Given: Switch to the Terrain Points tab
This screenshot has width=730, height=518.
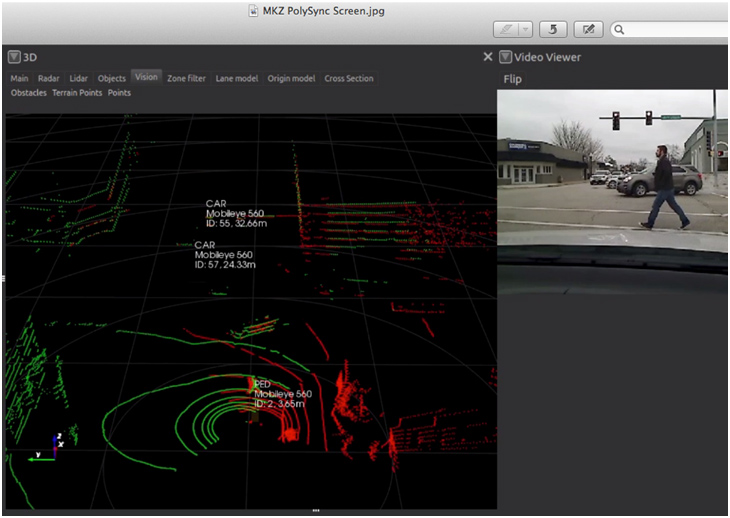Looking at the screenshot, I should point(77,93).
